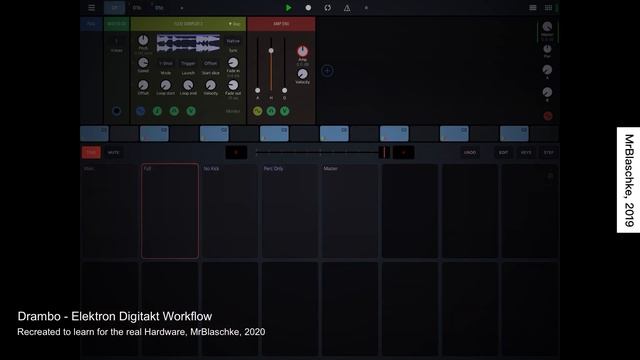Click the send B knob in the right strip
Screen dimensions: 640x360
pos(547,92)
